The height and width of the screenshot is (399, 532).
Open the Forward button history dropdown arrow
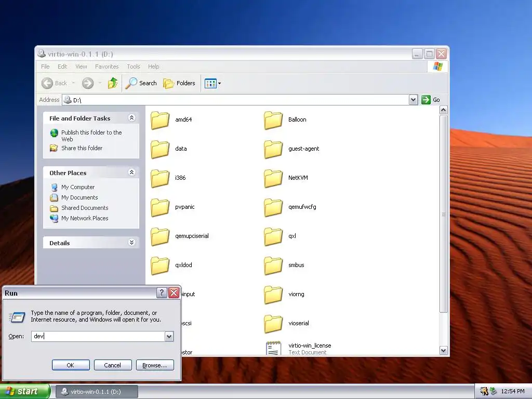(100, 83)
